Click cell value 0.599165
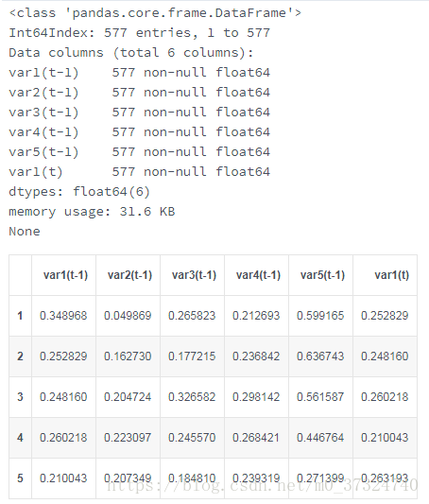Viewport: 429px width, 504px height. tap(320, 316)
